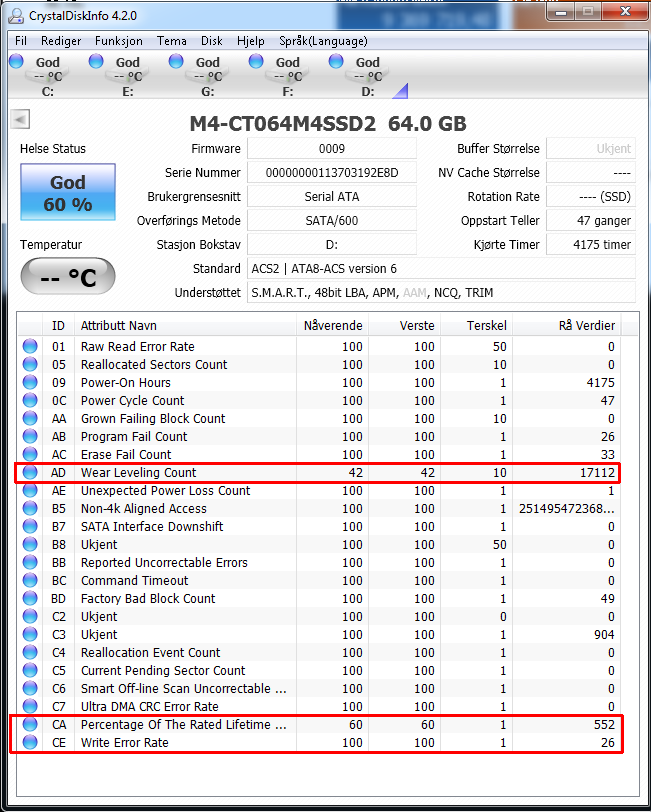Click the Rå Verdier column header
The width and height of the screenshot is (651, 812).
point(567,325)
